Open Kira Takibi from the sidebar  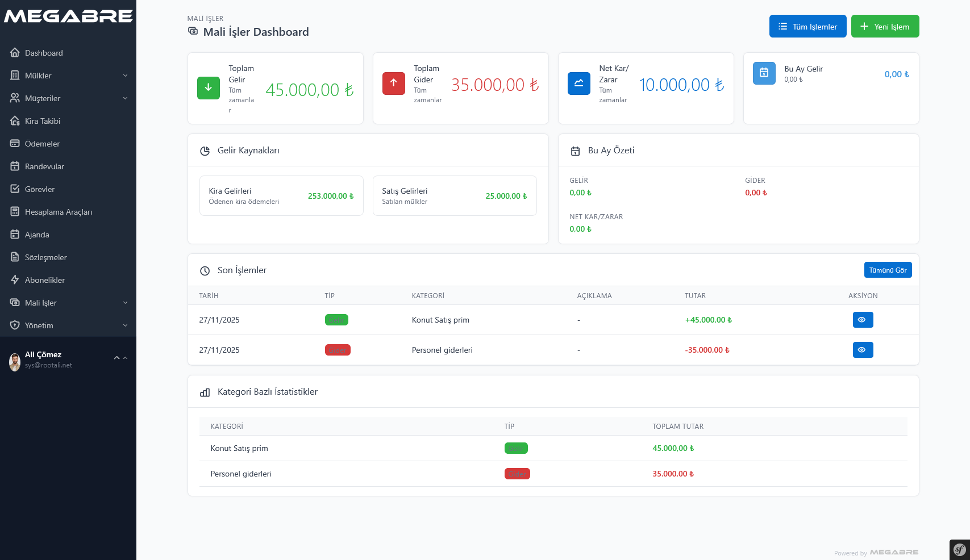click(x=43, y=121)
